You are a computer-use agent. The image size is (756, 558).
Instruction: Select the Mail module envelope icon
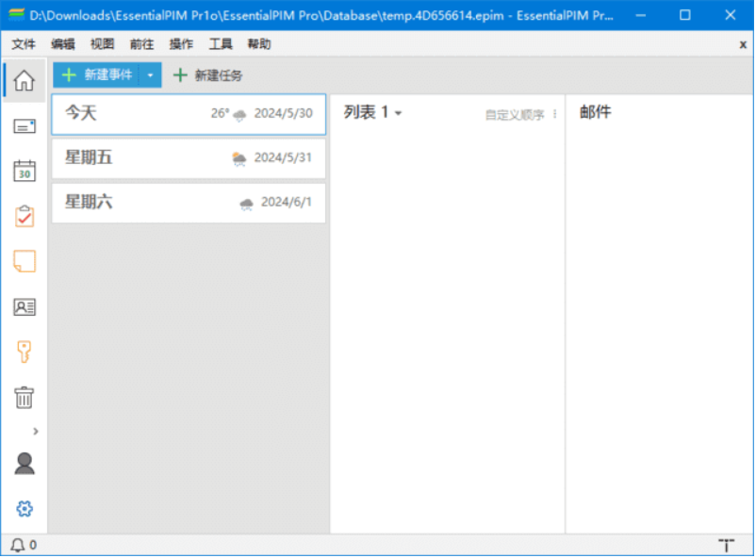point(24,125)
